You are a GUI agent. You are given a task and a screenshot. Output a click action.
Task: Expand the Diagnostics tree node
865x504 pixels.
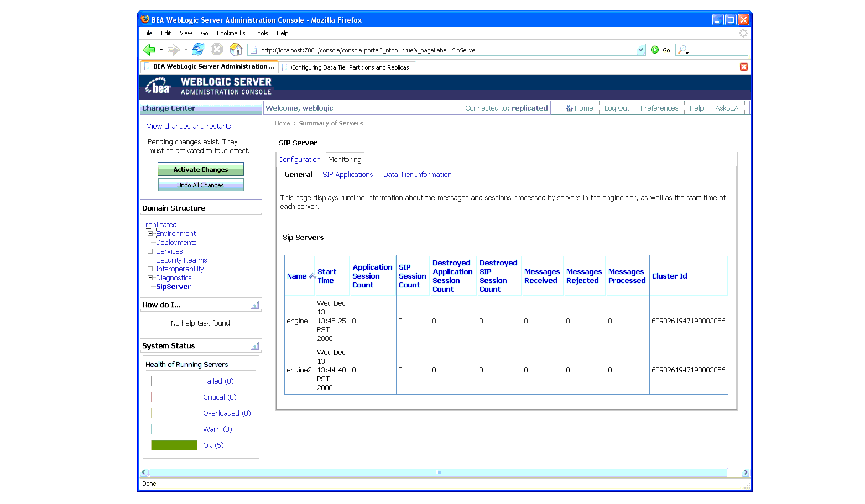[x=150, y=278]
